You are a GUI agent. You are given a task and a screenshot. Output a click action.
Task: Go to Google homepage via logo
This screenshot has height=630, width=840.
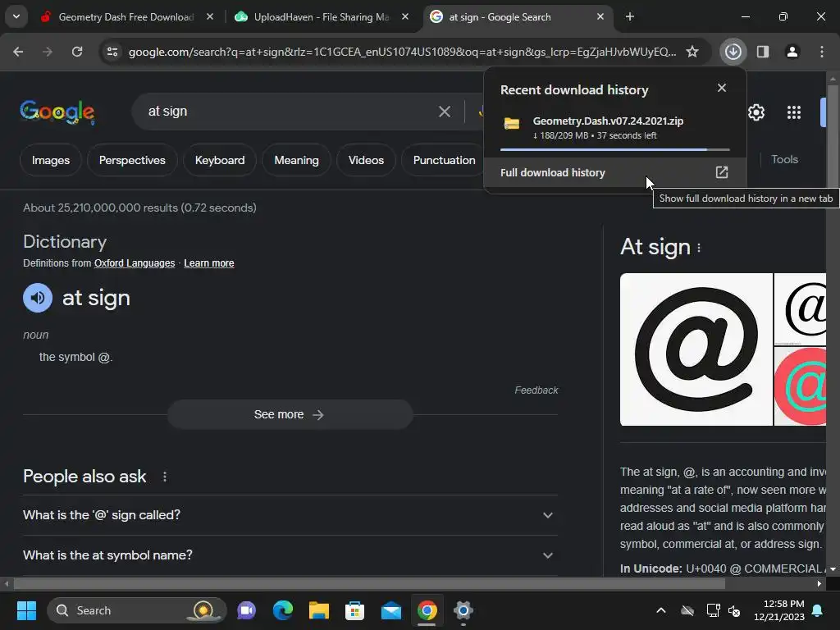pyautogui.click(x=57, y=112)
